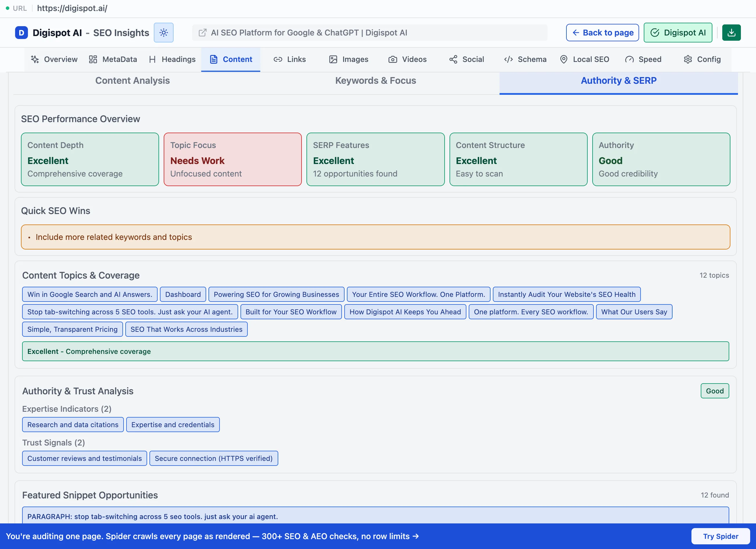The height and width of the screenshot is (549, 756).
Task: Click the Content Depth Excellent card
Action: pyautogui.click(x=90, y=159)
